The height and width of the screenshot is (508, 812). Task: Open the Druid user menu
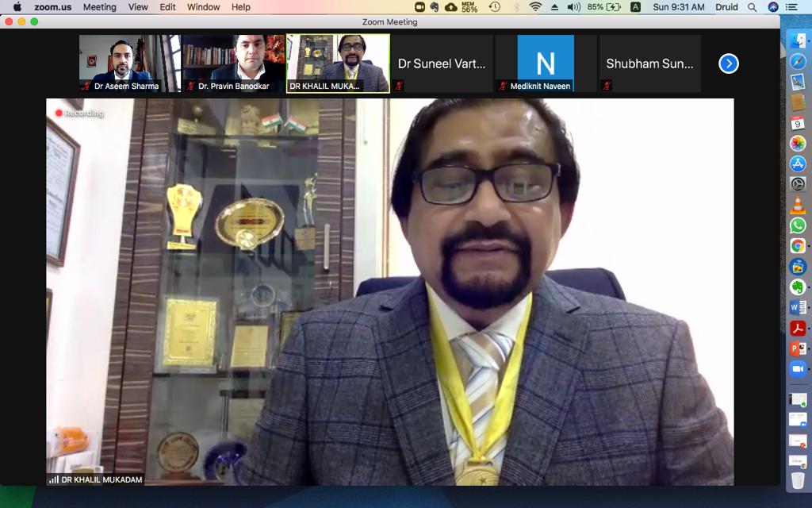(726, 7)
